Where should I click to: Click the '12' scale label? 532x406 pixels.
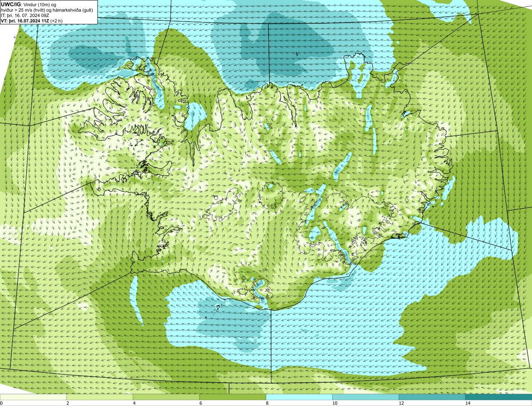tap(401, 403)
